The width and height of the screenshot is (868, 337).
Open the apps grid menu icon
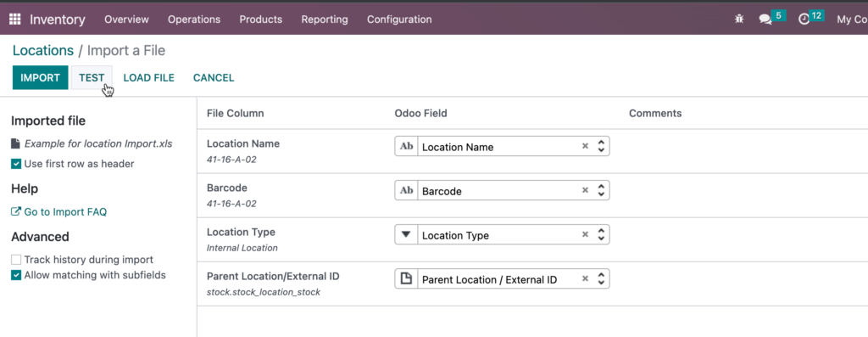15,20
